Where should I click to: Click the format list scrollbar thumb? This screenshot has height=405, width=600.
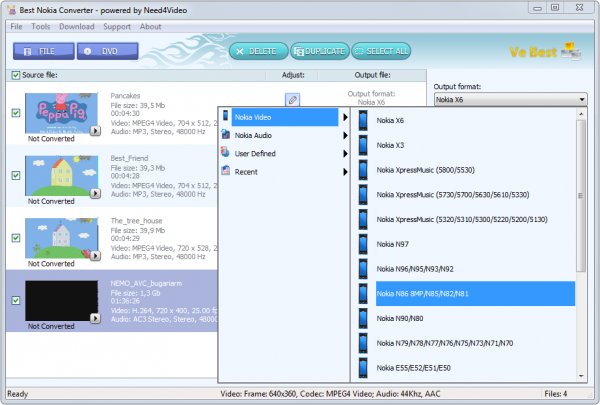tap(581, 196)
